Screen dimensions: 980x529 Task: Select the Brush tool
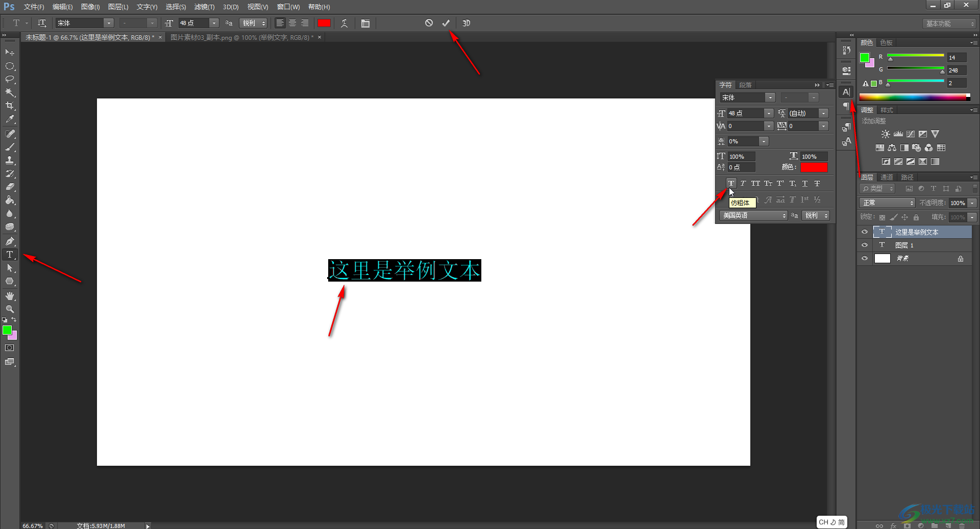[x=10, y=147]
